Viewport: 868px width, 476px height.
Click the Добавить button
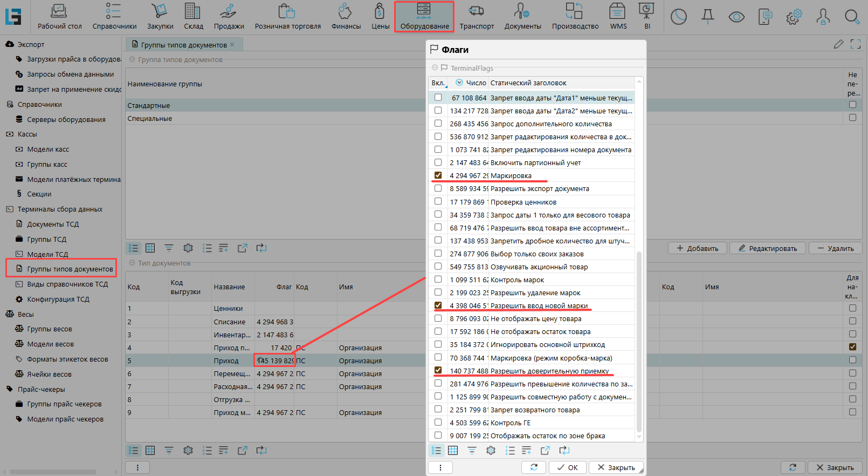[x=697, y=248]
